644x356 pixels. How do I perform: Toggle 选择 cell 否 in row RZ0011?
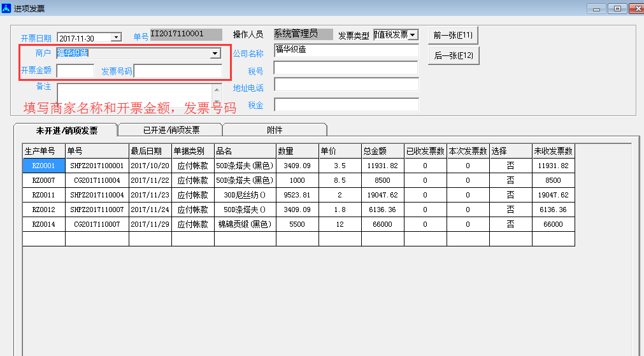coord(511,195)
